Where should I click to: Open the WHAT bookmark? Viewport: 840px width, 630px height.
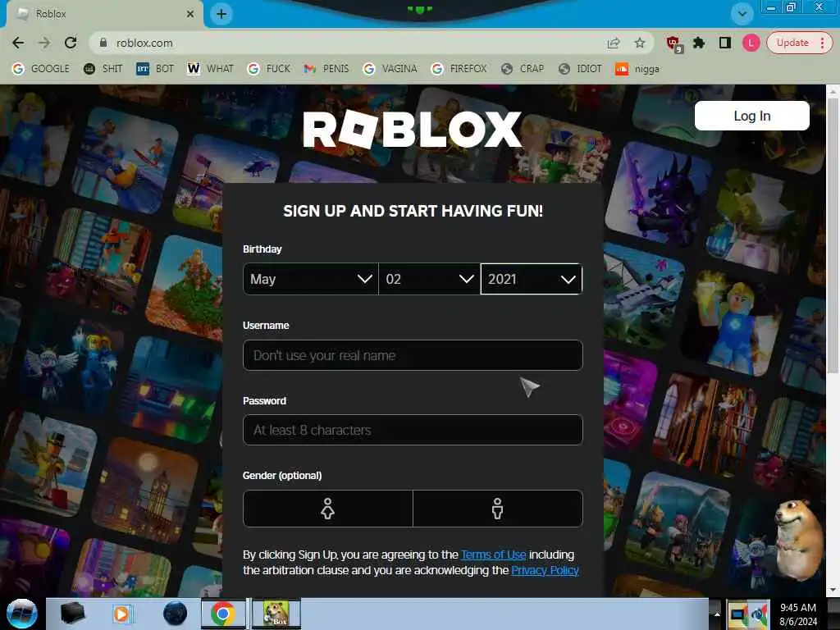click(211, 69)
